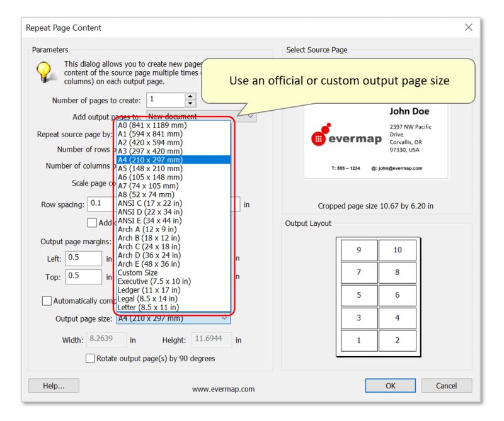The image size is (504, 421).
Task: Decrease the number of pages to create
Action: pyautogui.click(x=190, y=103)
